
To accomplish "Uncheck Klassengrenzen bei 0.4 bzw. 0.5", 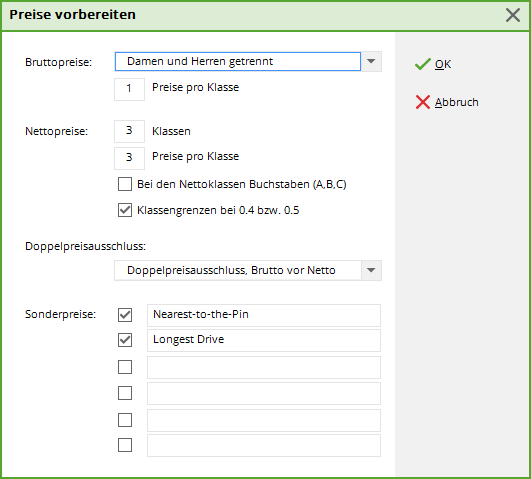I will (x=125, y=210).
